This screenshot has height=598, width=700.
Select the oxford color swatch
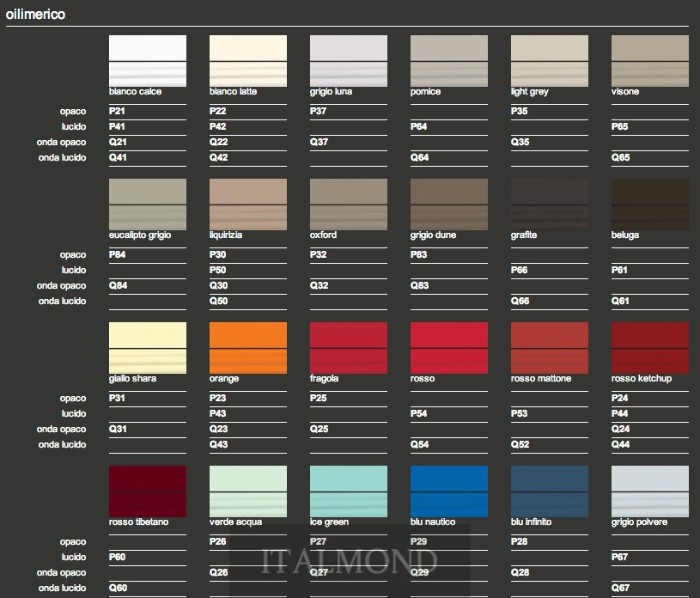coord(348,204)
